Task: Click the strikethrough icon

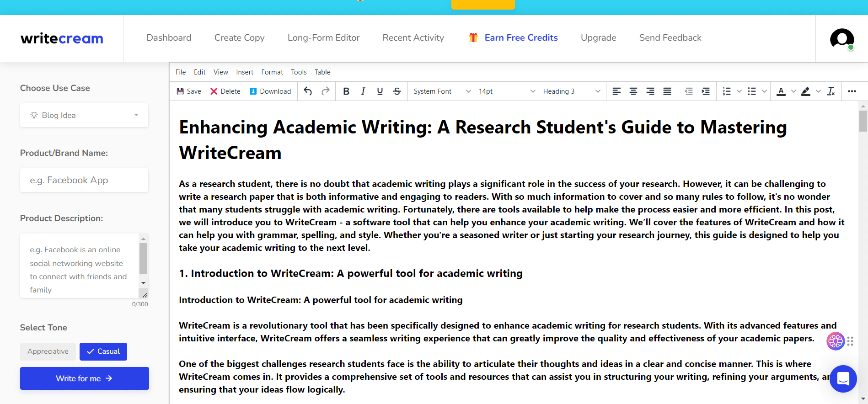Action: (397, 91)
